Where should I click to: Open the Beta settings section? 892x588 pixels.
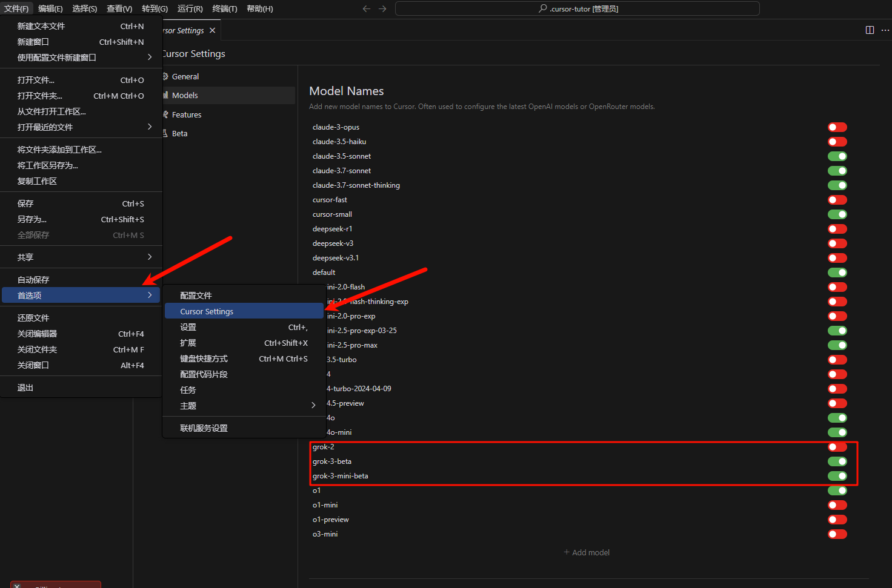coord(228,133)
